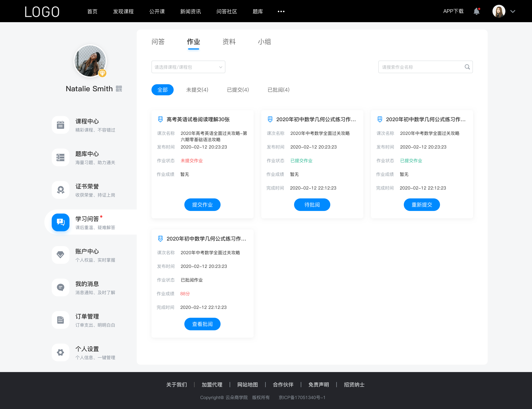Image resolution: width=532 pixels, height=409 pixels.
Task: Click the 个人设置 sidebar icon
Action: 60,352
